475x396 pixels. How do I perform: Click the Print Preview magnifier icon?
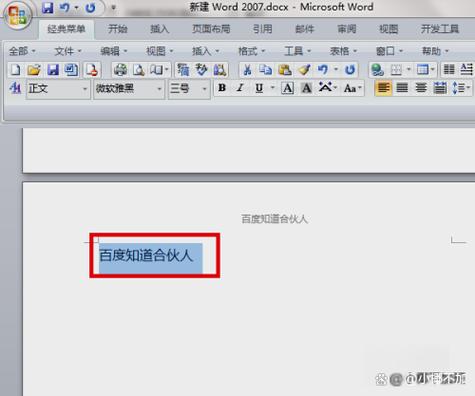coord(138,70)
